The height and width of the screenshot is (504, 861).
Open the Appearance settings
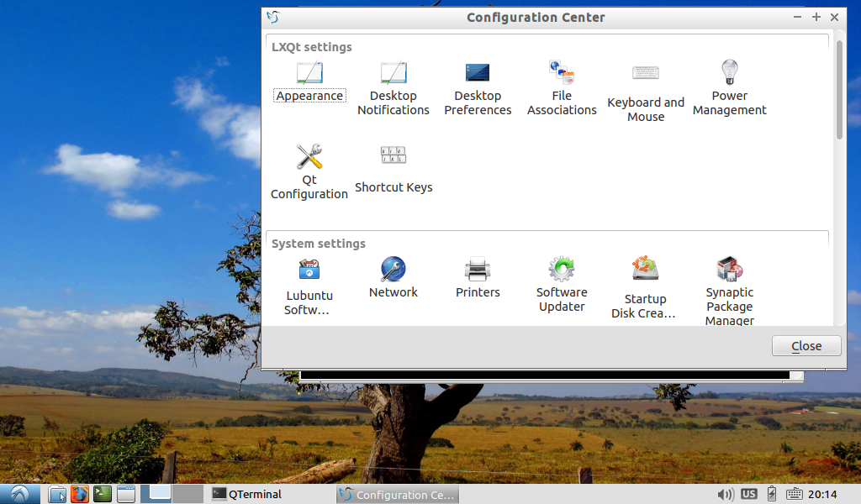coord(309,81)
